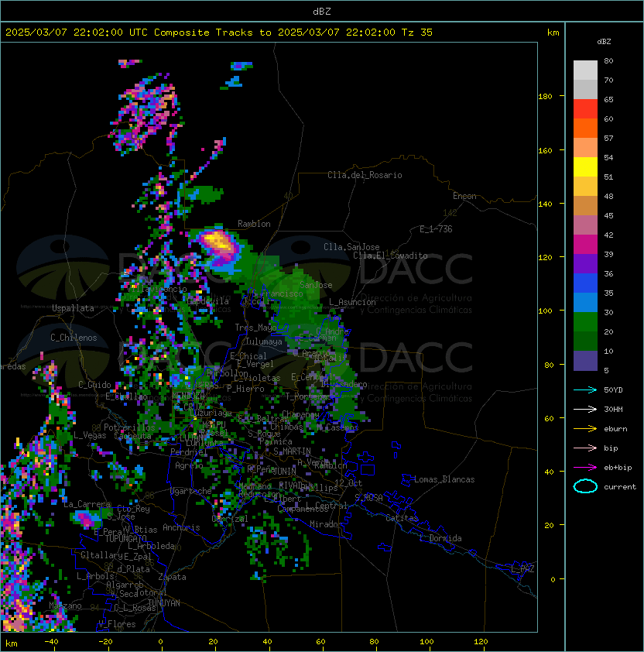Click the 'Encon' map label
This screenshot has height=652, width=644.
(464, 196)
